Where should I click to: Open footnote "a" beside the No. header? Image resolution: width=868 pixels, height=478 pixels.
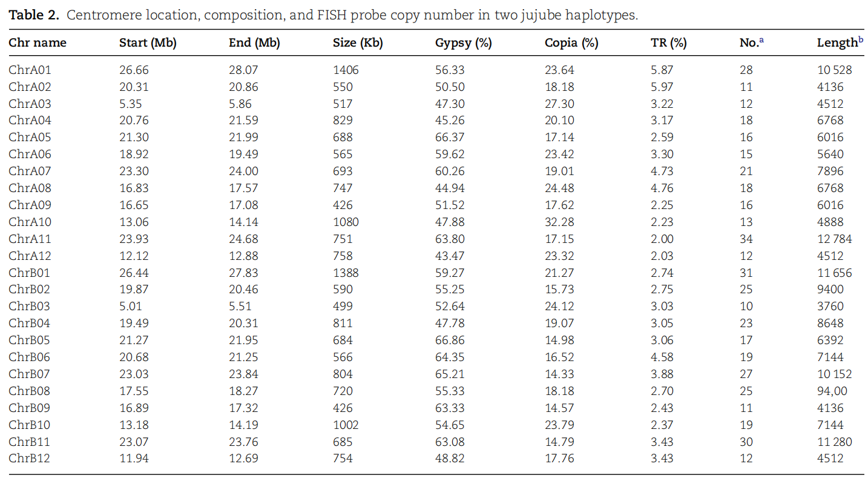(x=761, y=40)
